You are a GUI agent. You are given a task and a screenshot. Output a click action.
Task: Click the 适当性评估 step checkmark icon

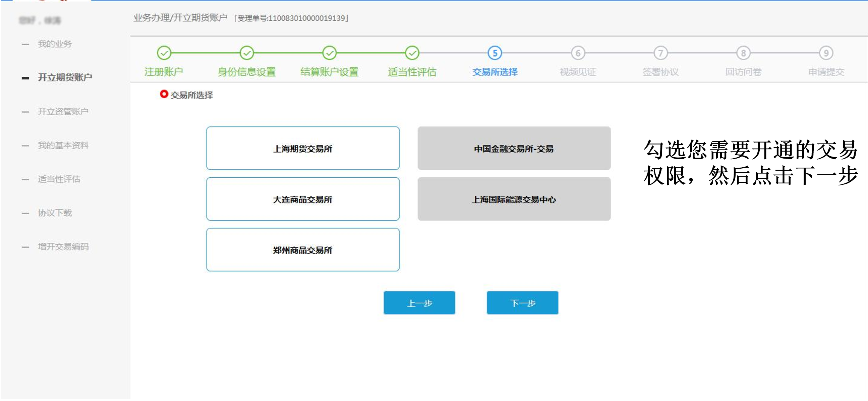tap(412, 53)
